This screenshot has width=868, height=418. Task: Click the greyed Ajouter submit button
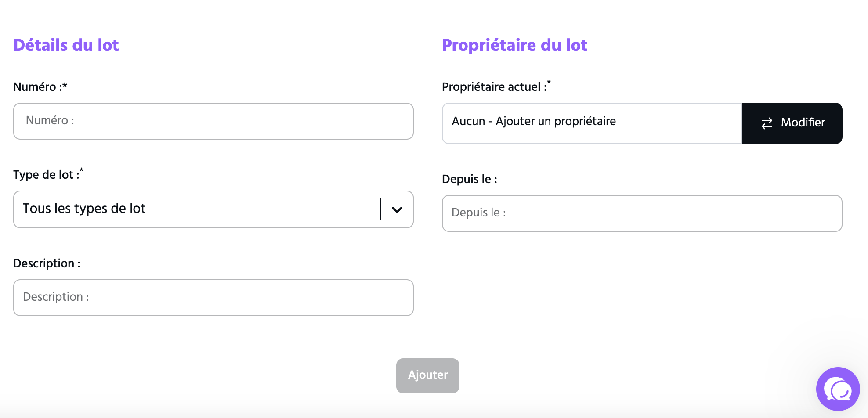428,375
